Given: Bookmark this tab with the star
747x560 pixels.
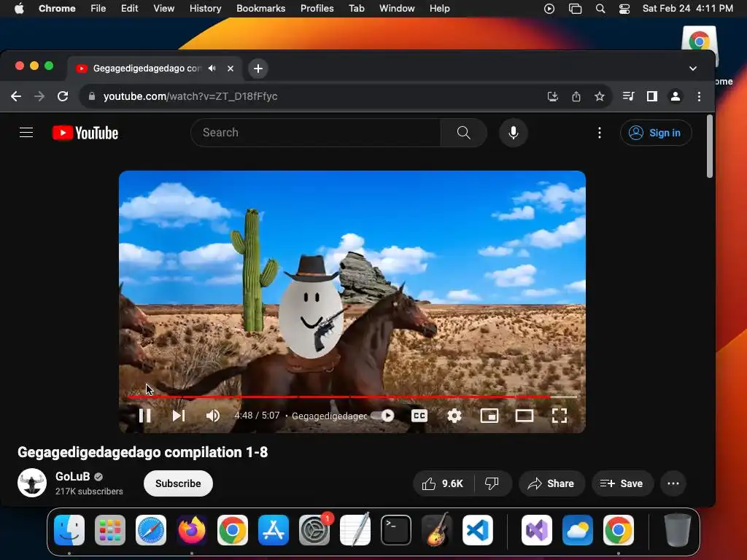Looking at the screenshot, I should [600, 96].
